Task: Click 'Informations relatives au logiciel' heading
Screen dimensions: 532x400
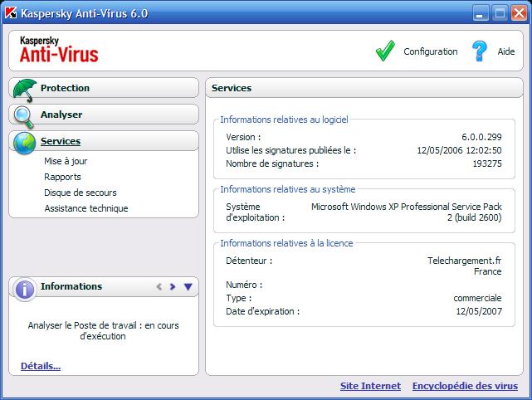Action: pyautogui.click(x=284, y=120)
